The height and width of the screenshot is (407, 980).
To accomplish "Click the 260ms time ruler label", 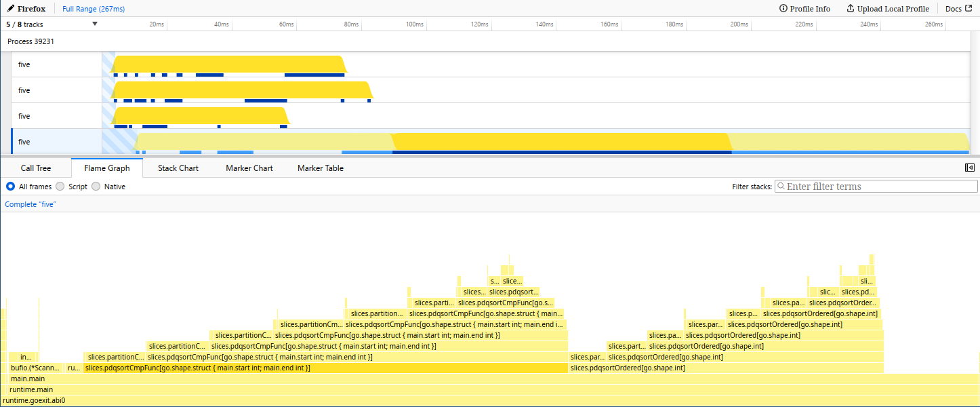I will [934, 24].
